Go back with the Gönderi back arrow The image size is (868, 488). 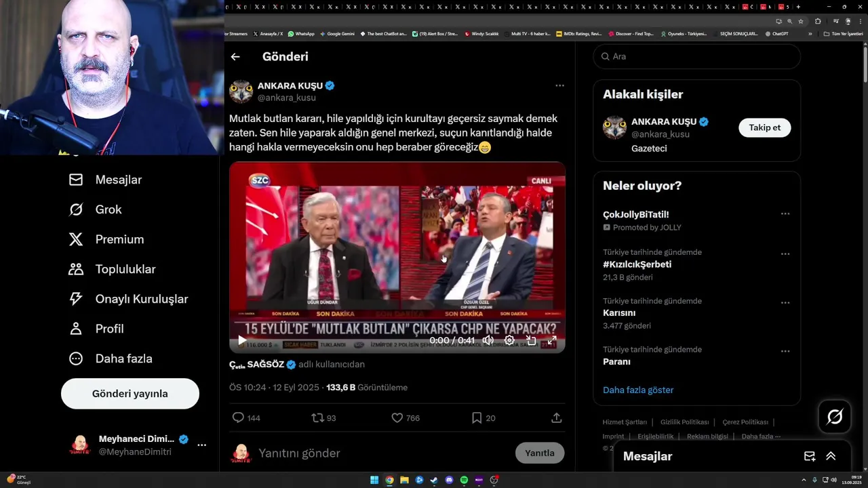pyautogui.click(x=235, y=57)
